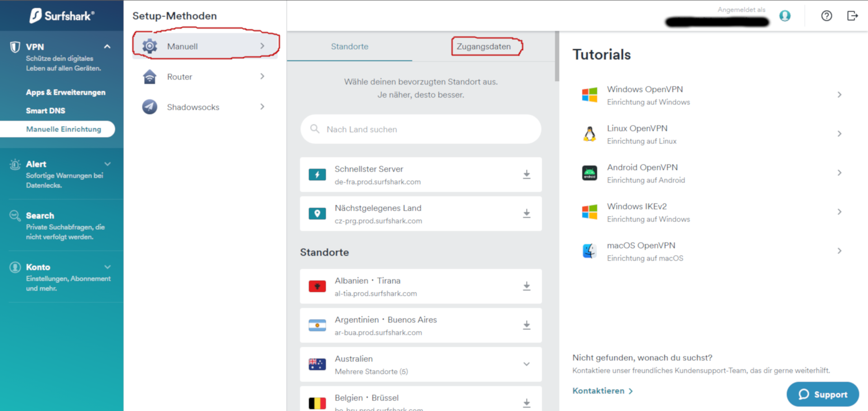Image resolution: width=868 pixels, height=411 pixels.
Task: Click the Surfshark logo
Action: pos(62,16)
